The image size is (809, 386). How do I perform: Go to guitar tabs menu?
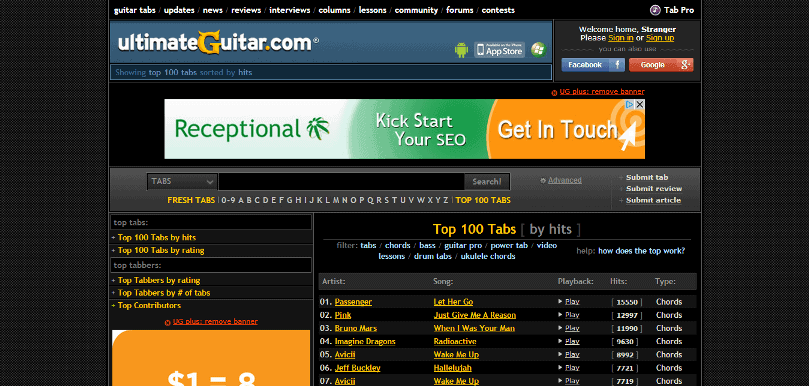[x=135, y=10]
